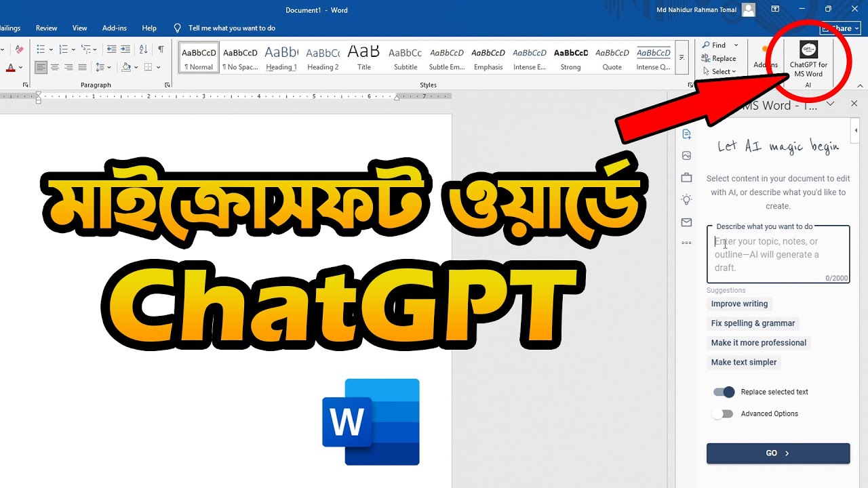Apply the Quote style
The image size is (868, 488).
tap(612, 58)
